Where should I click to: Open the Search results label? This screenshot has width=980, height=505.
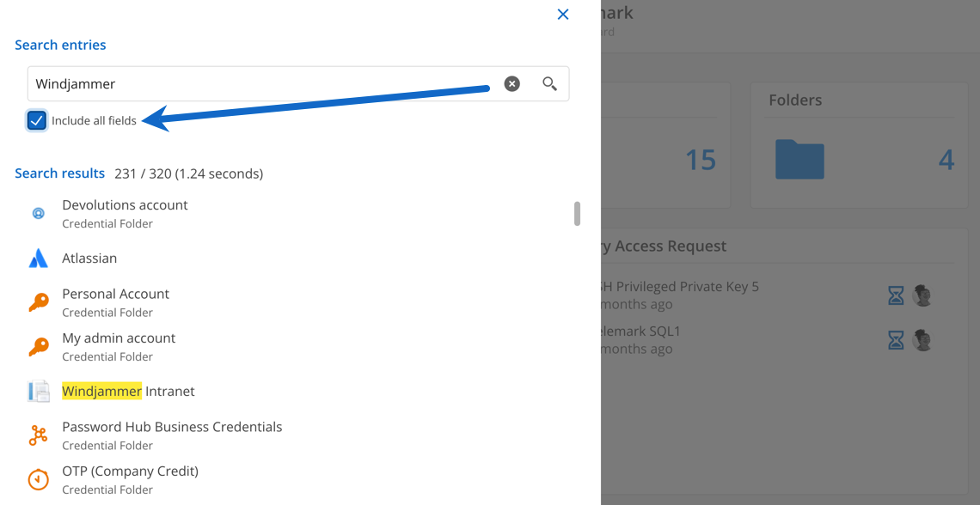(x=59, y=173)
